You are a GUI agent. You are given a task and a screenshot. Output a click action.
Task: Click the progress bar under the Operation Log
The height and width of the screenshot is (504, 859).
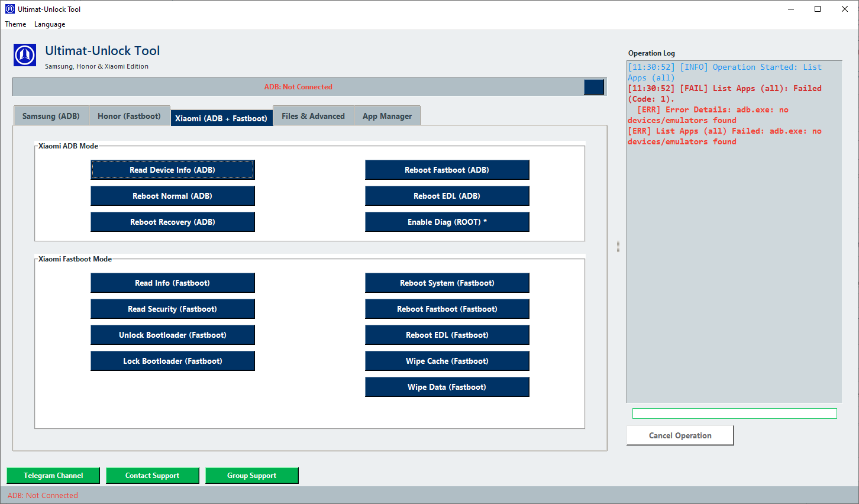(734, 413)
